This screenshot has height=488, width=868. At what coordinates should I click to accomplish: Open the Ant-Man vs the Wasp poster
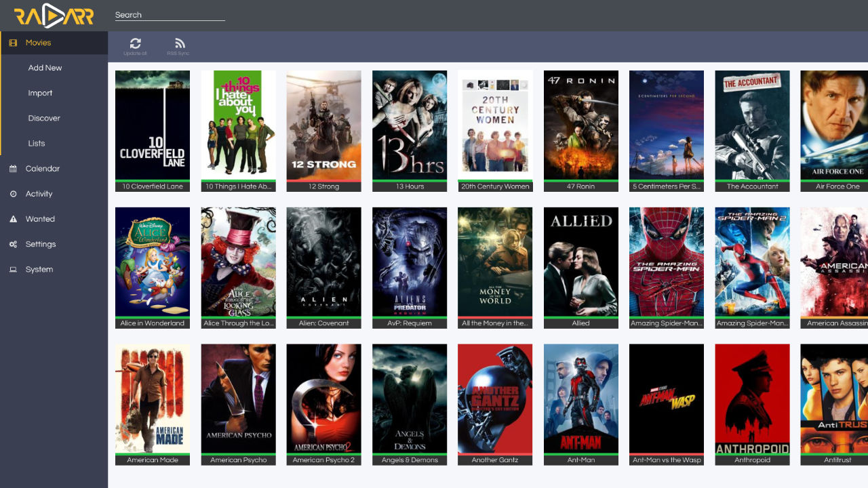667,399
